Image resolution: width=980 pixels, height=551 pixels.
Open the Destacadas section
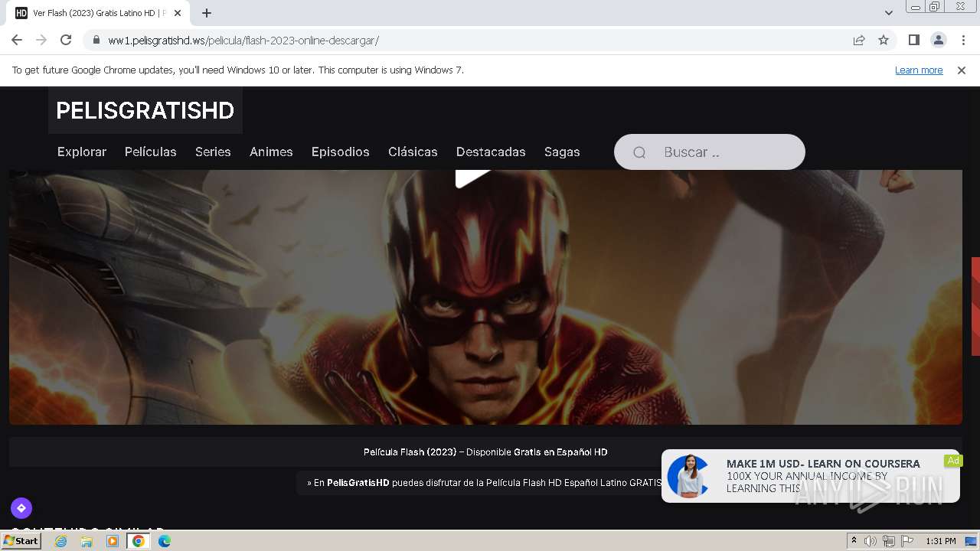point(491,152)
